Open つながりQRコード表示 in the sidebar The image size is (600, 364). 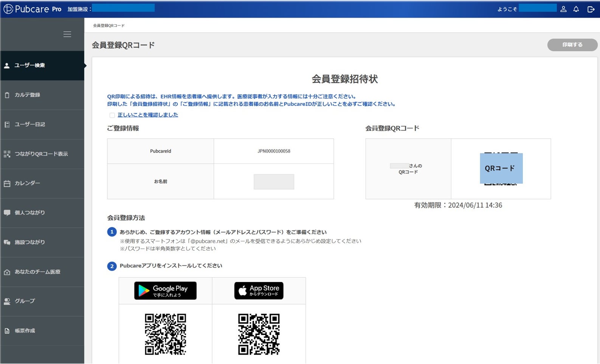[x=42, y=154]
